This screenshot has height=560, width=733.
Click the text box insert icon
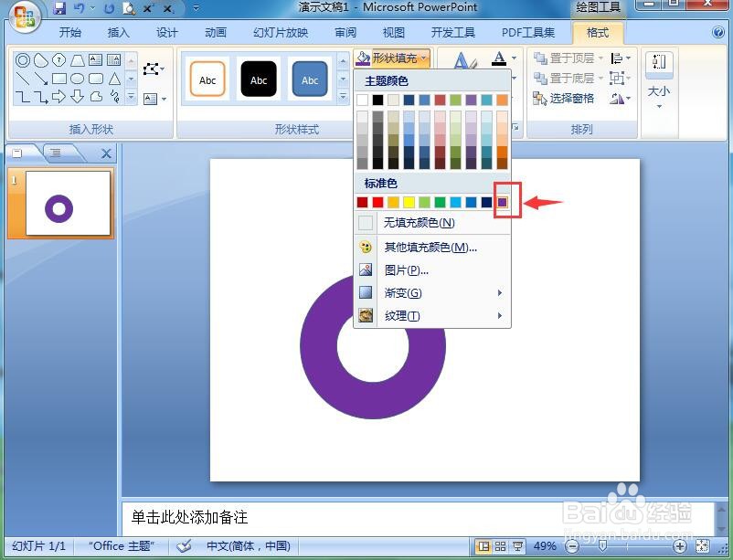point(151,99)
